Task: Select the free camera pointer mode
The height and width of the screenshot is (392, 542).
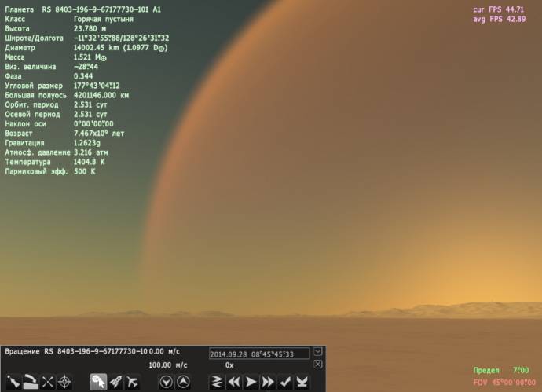Action: [98, 382]
